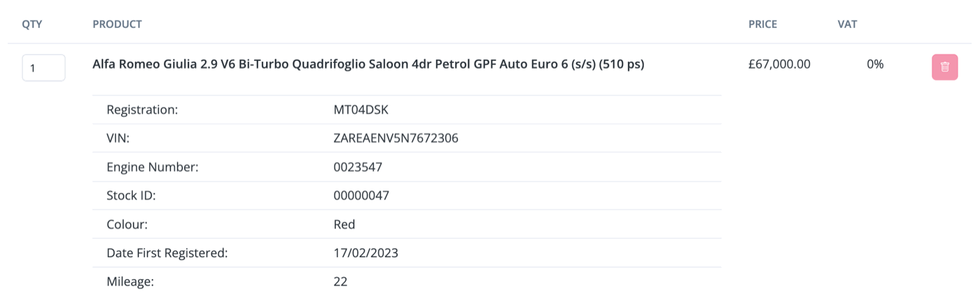Click the PRICE column header
Screen dimensions: 980x307
tap(762, 25)
